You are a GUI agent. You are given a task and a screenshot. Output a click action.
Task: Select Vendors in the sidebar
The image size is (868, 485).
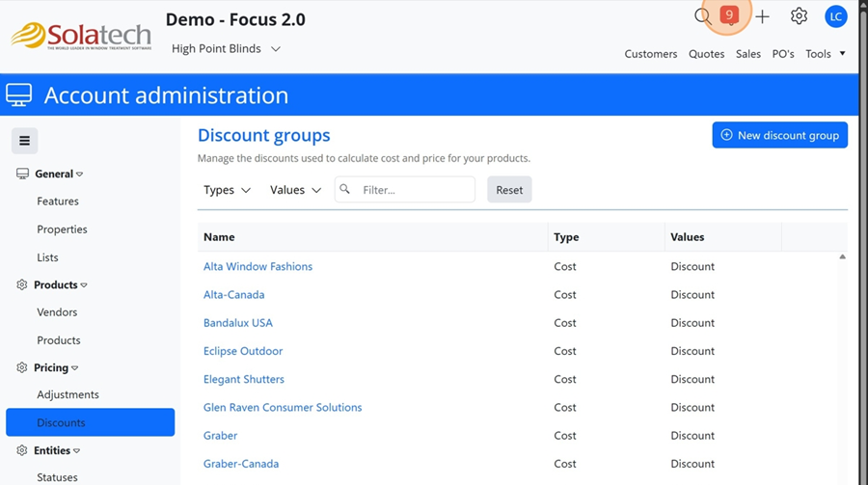tap(57, 312)
